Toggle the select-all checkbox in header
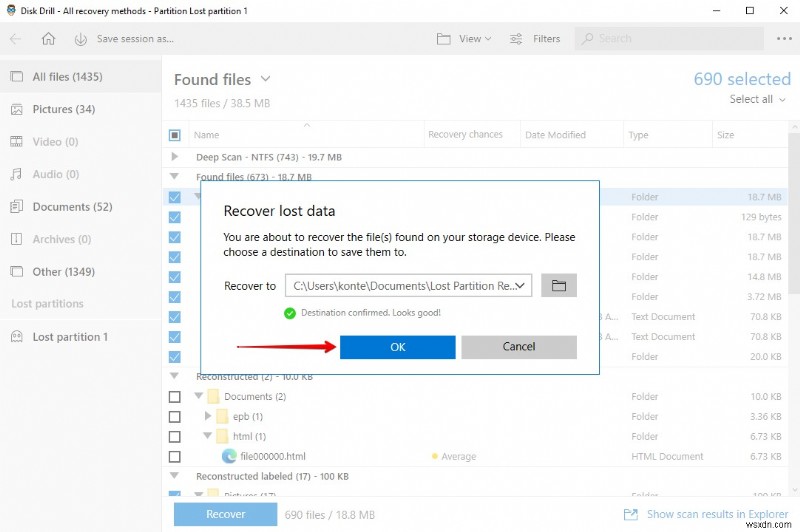Image resolution: width=800 pixels, height=532 pixels. 175,135
